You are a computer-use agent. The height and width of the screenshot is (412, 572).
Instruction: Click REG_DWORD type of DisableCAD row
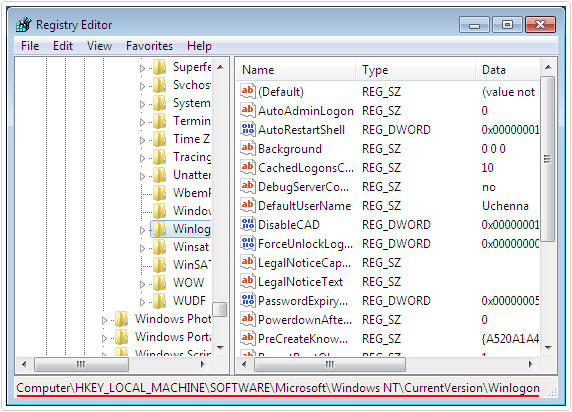(x=396, y=225)
